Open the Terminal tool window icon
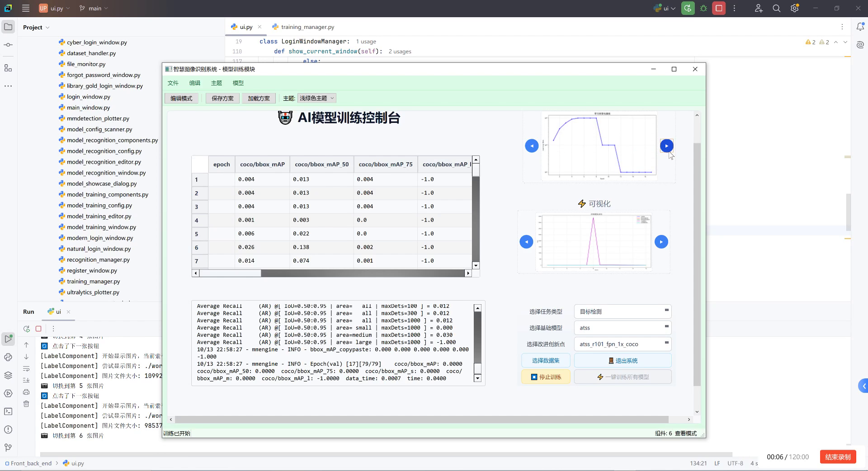 (x=8, y=411)
